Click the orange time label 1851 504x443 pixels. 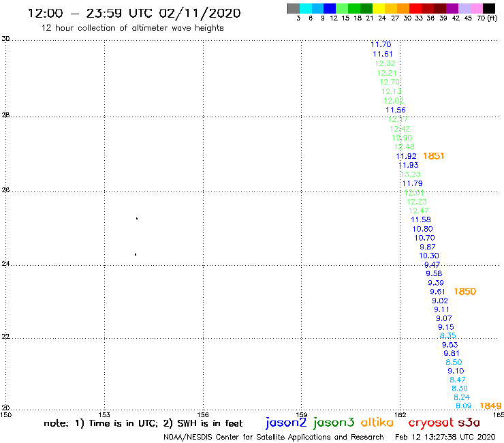click(433, 156)
